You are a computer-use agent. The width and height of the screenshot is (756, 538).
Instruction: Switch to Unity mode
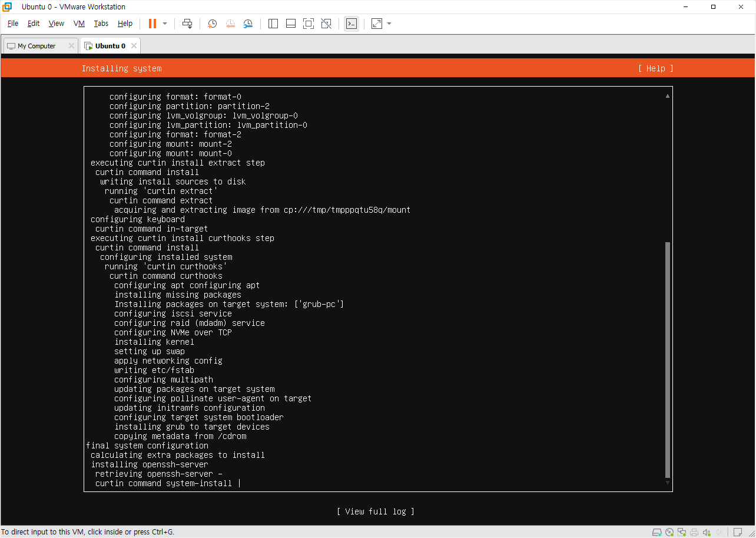[326, 24]
